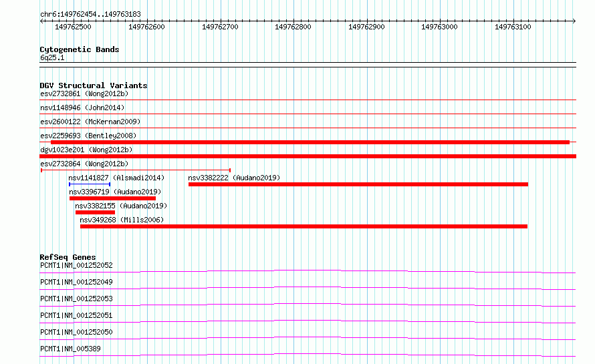Click the dgv1023e201 full-width red bar
Screen dimensions: 595x364
(x=308, y=156)
